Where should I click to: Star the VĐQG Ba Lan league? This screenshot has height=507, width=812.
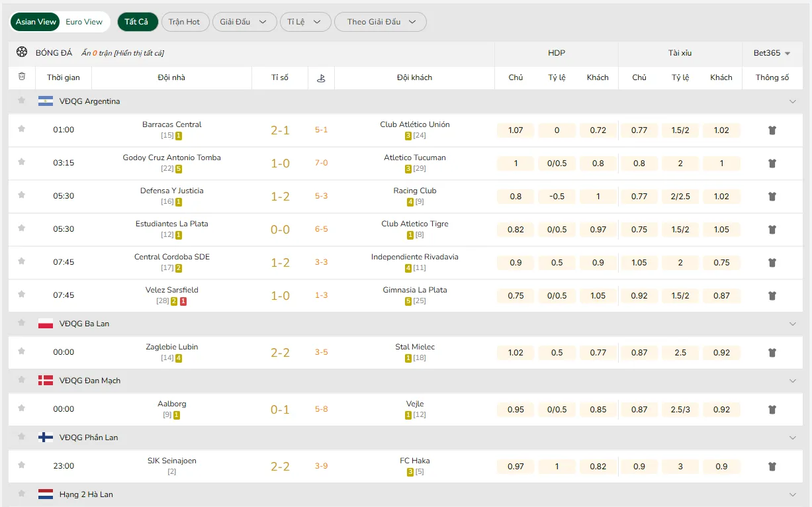[x=21, y=323]
